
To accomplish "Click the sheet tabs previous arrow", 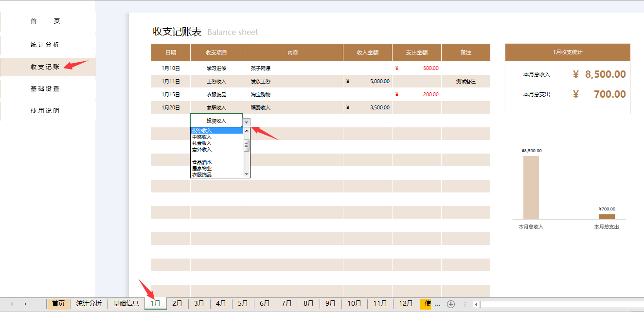I will coord(12,304).
